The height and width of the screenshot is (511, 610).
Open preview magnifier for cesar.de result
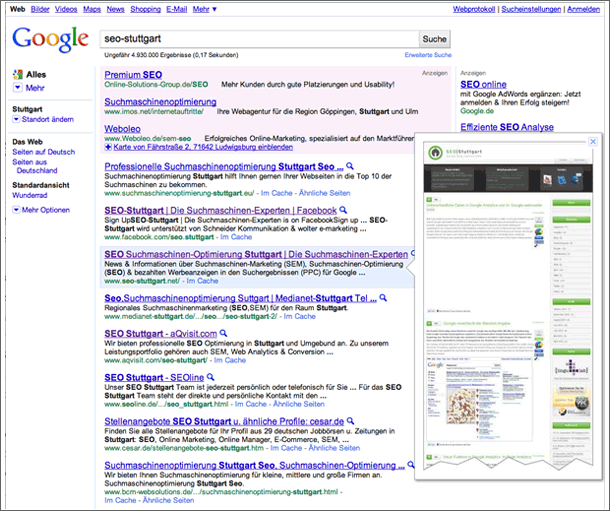pyautogui.click(x=351, y=421)
